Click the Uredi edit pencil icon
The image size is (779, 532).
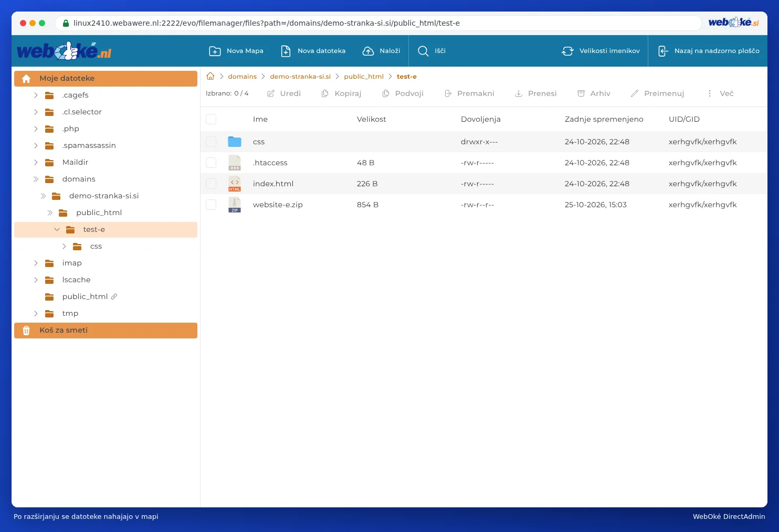(271, 93)
